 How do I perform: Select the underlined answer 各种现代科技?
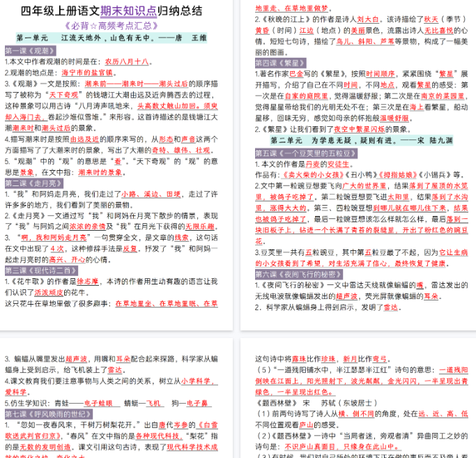pos(158,436)
